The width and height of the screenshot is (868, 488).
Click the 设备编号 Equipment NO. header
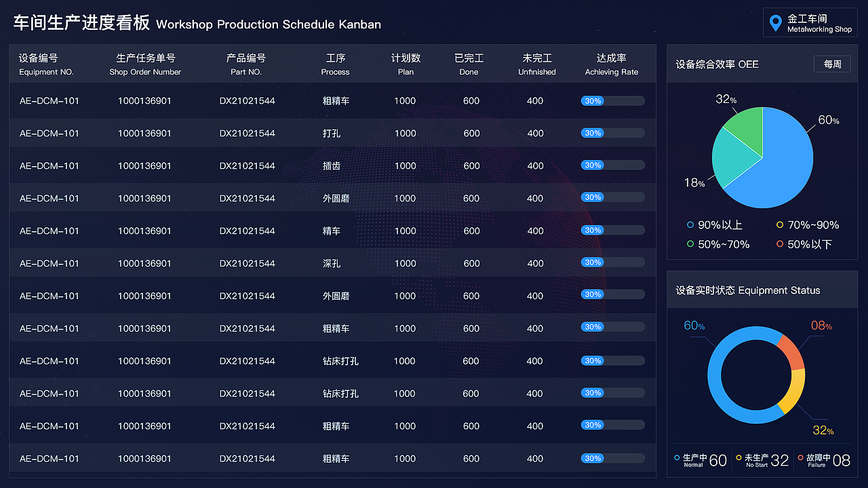click(x=46, y=64)
